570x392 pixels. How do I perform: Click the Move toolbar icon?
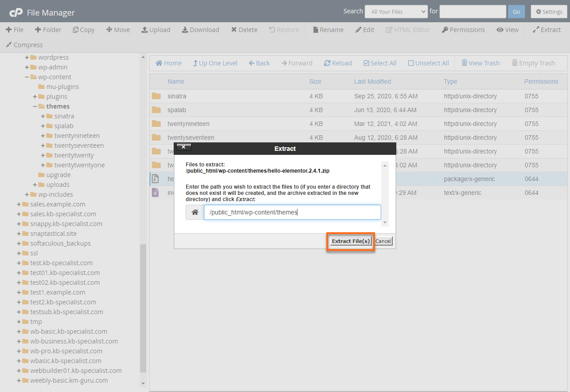pyautogui.click(x=118, y=29)
